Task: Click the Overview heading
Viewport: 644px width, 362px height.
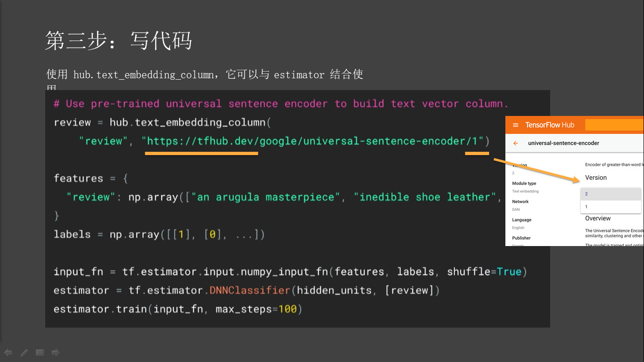Action: [598, 219]
